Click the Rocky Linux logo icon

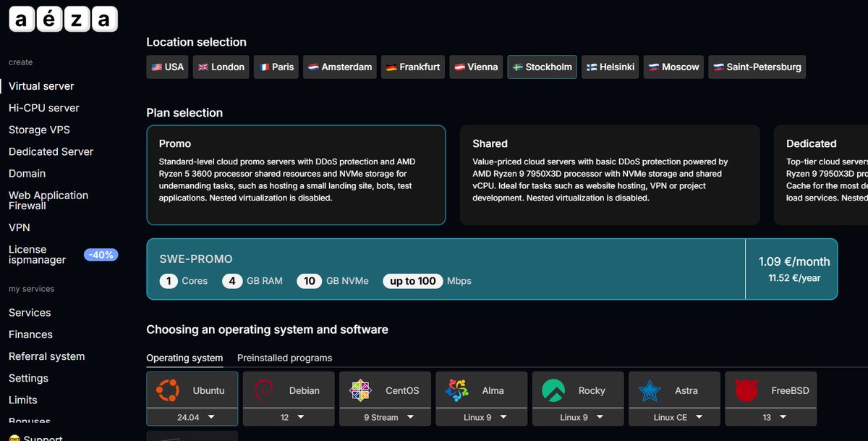coord(553,390)
